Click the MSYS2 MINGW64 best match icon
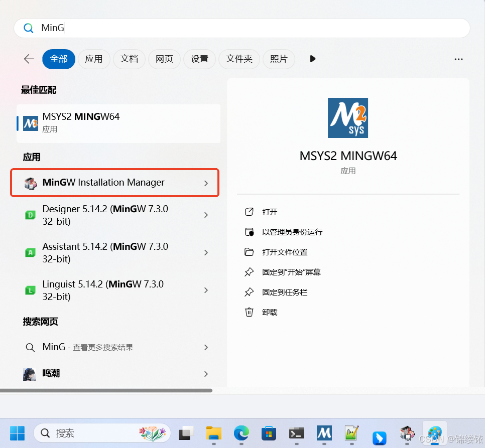Screen dimensions: 485x448 pos(30,123)
